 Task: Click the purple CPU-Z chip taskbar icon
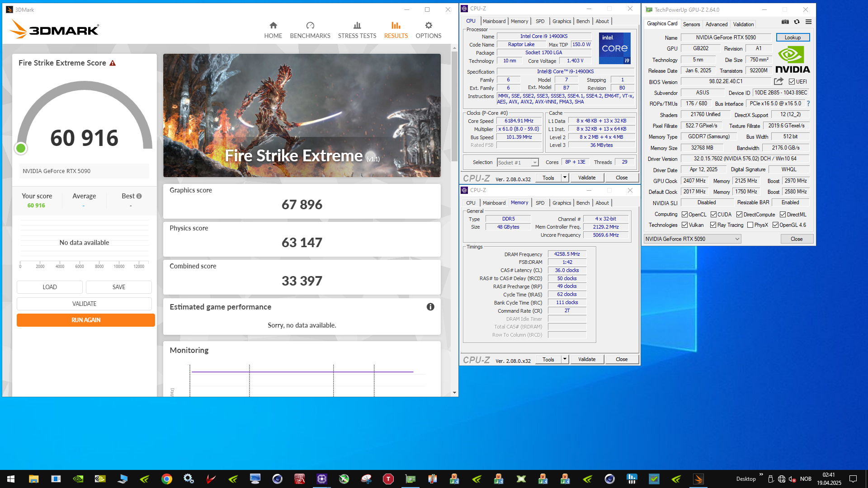322,479
